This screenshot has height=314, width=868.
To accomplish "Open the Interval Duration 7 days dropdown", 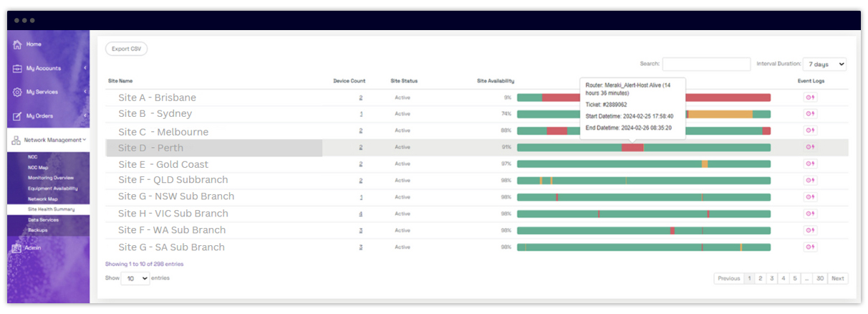I will [824, 65].
